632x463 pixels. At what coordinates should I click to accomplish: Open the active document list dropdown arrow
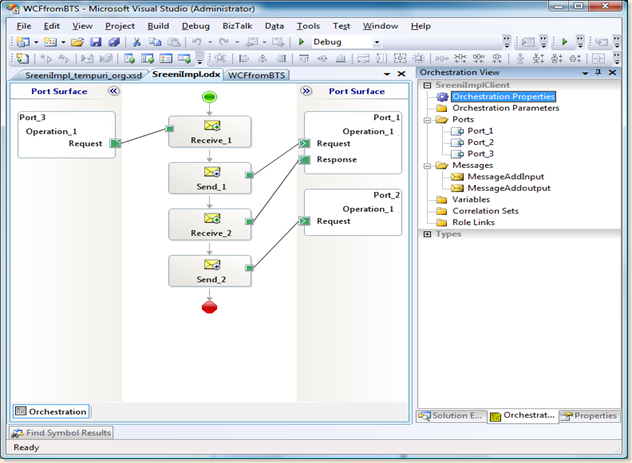(x=387, y=74)
